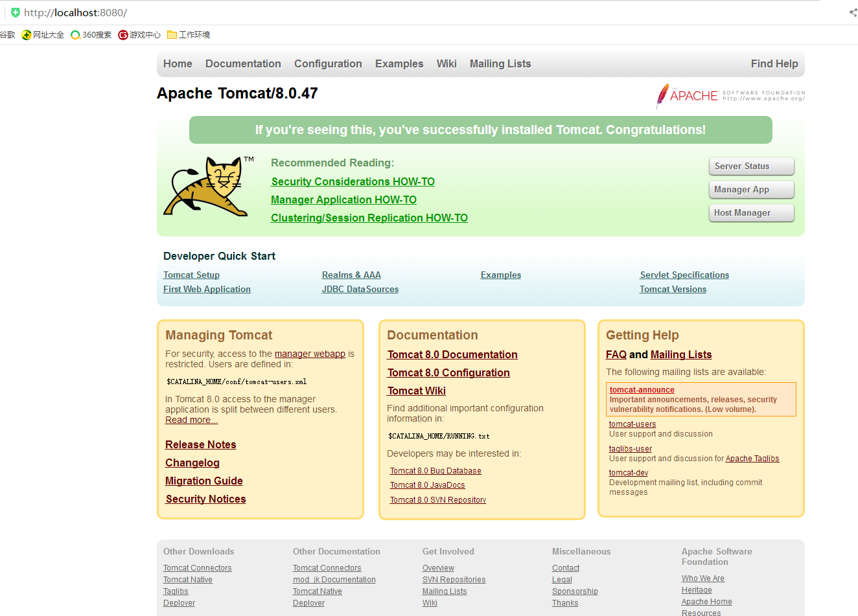The height and width of the screenshot is (616, 858).
Task: Open Legal link under Miscellaneous
Action: pos(562,580)
